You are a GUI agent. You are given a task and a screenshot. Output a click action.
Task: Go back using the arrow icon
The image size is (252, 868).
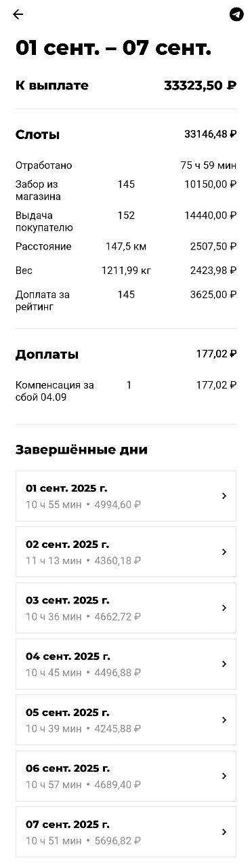pos(18,14)
